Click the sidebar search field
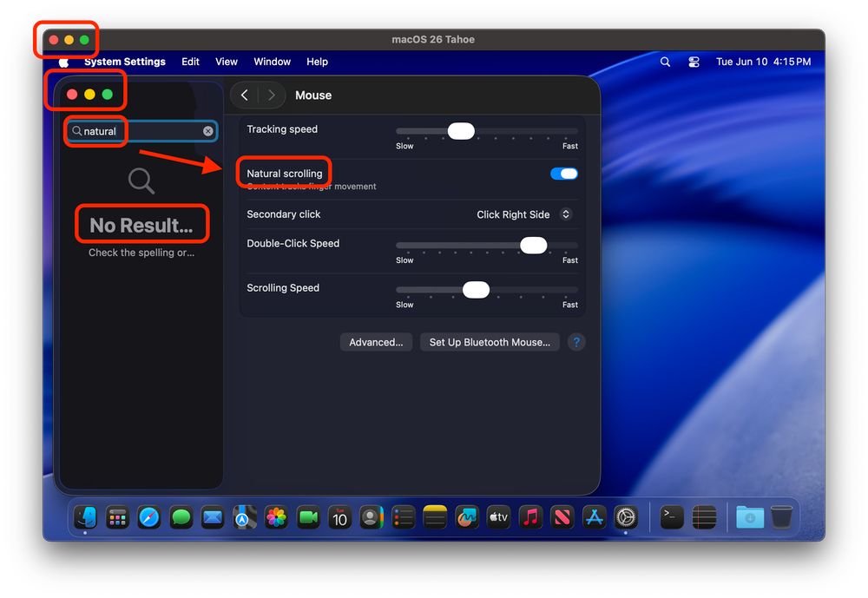 click(x=142, y=131)
